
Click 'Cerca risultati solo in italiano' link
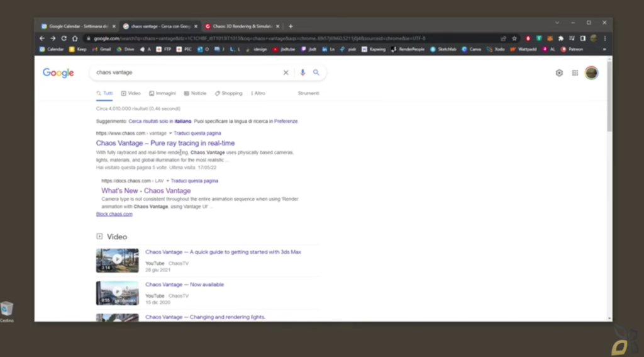[x=160, y=122]
